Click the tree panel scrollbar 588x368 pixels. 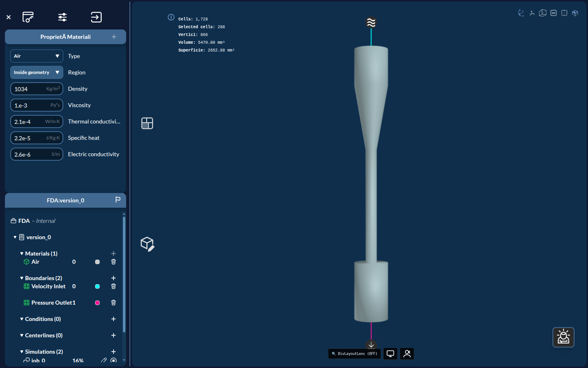124,274
